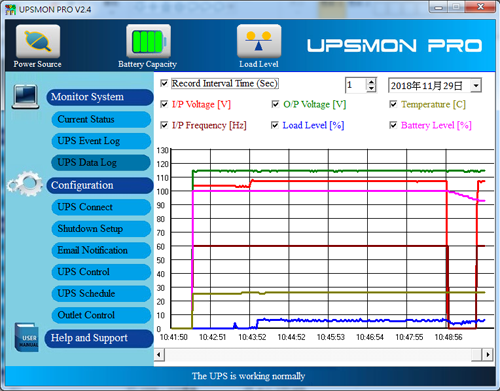Toggle the Battery Level [%] checkbox
Screen dimensions: 500x391
[393, 125]
